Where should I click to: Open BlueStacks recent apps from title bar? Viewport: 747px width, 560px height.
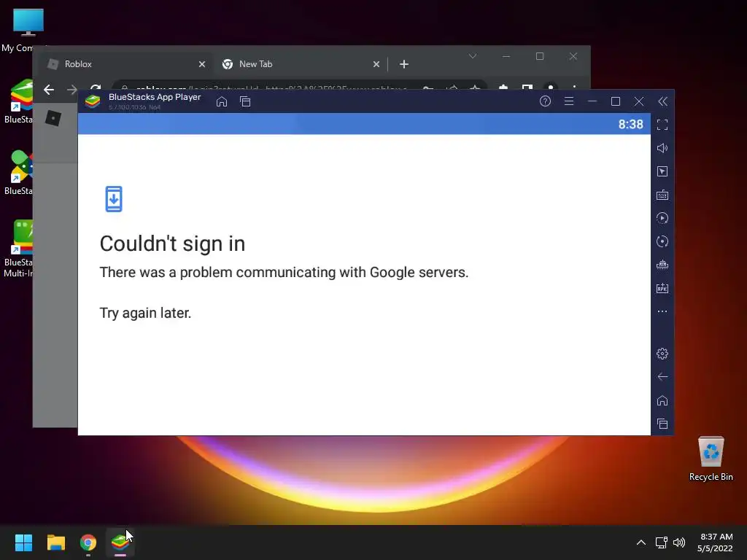click(245, 101)
